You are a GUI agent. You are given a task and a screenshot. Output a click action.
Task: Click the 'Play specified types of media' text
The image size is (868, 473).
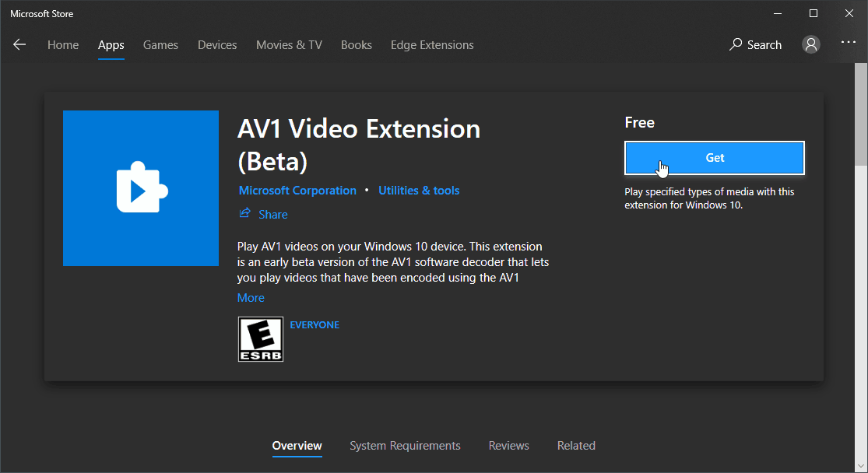coord(709,198)
